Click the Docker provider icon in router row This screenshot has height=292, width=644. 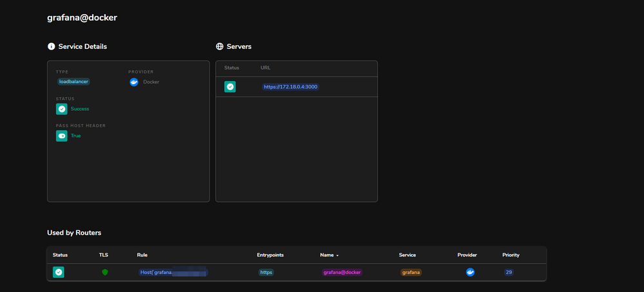point(470,272)
